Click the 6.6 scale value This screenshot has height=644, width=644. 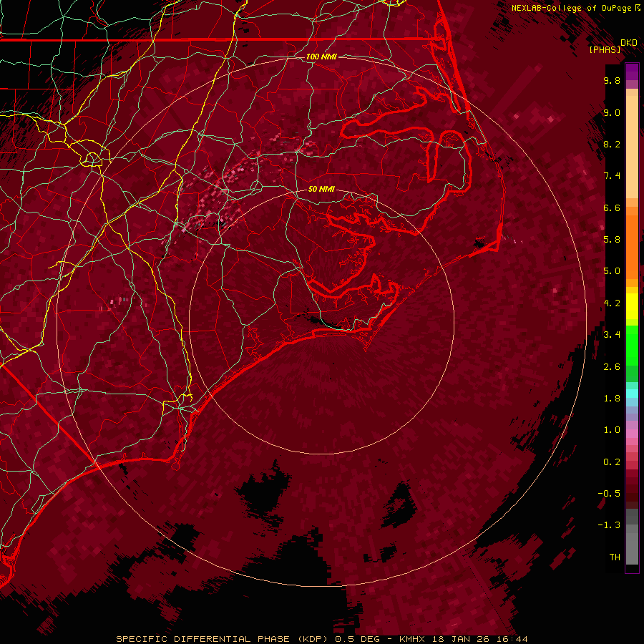point(612,208)
